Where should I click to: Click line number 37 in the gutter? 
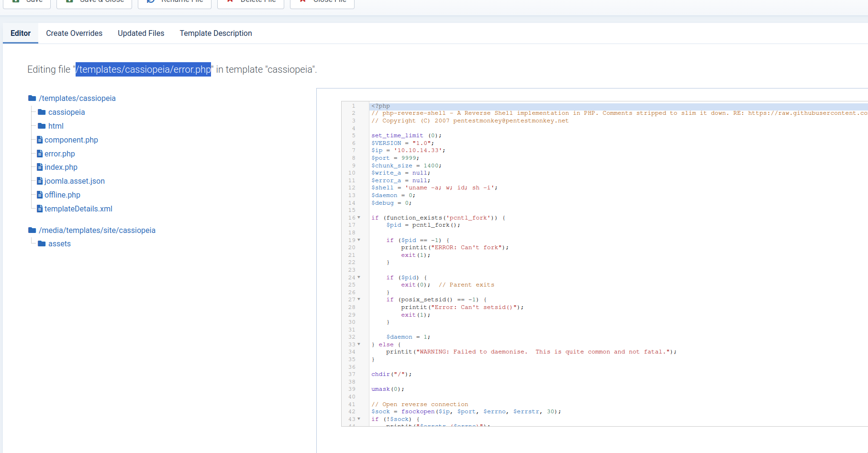[x=352, y=374]
